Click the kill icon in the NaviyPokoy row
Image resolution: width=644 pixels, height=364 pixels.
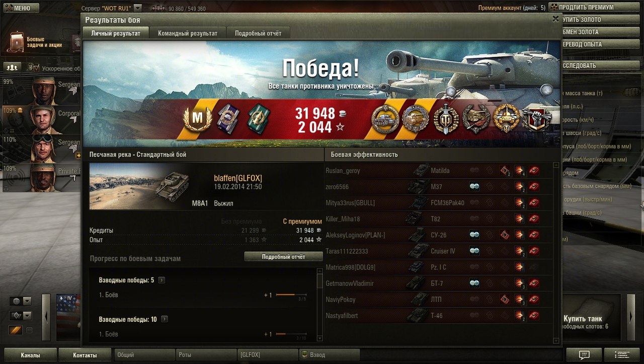[x=534, y=300]
